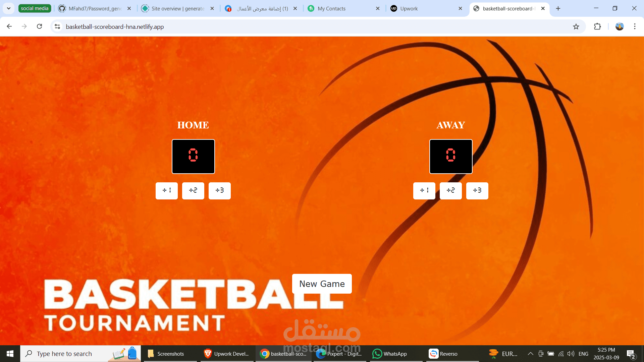The image size is (644, 362).
Task: Open a new browser tab
Action: (x=558, y=8)
